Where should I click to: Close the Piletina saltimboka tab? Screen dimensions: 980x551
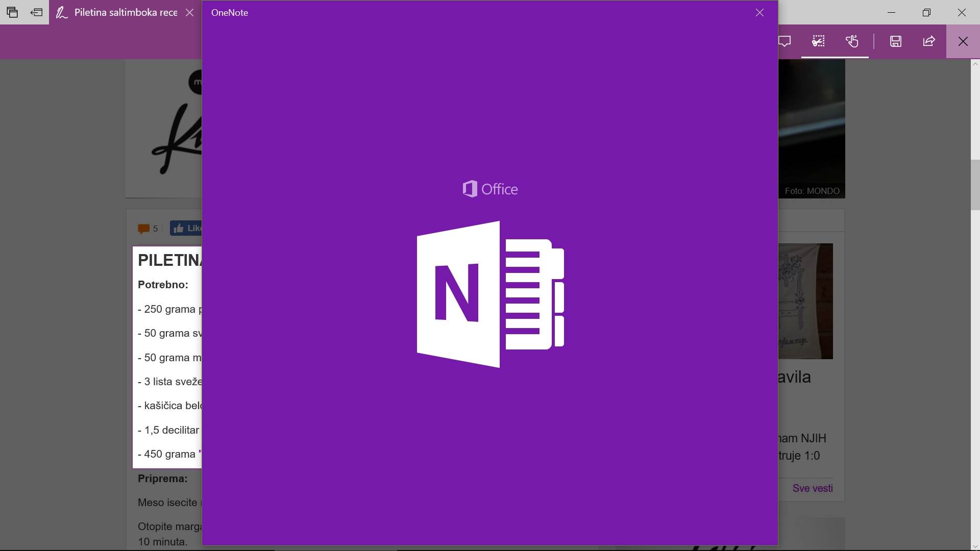pyautogui.click(x=189, y=12)
